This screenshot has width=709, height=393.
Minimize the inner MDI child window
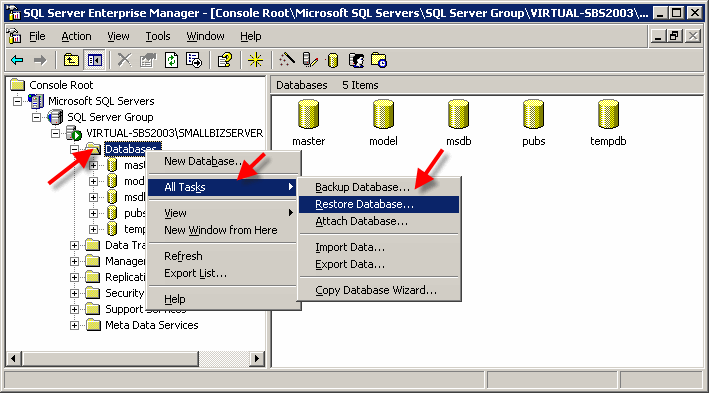[x=658, y=36]
